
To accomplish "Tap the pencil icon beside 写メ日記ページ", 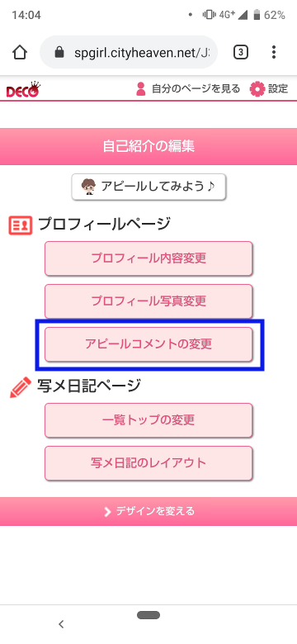I will 20,386.
